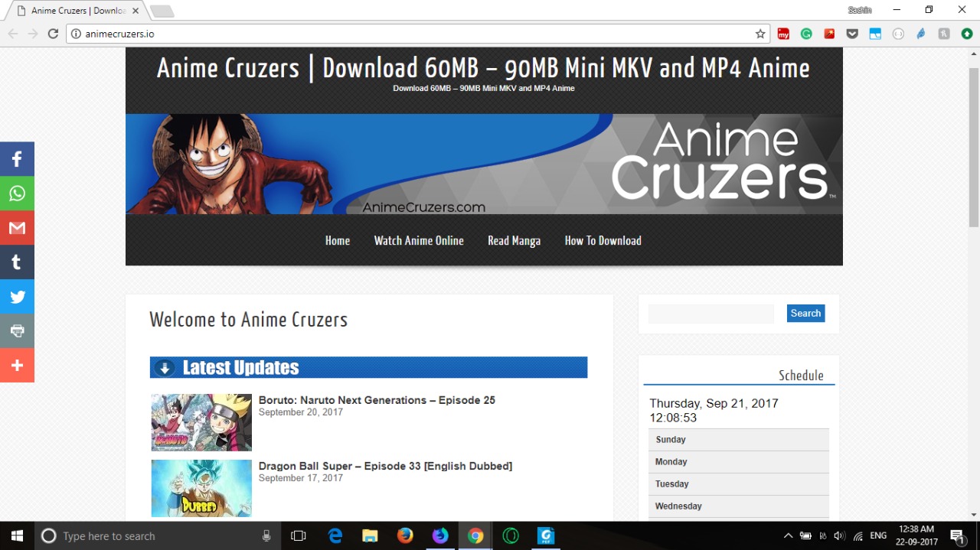Open Dragon Ball Super Episode 33 link
The height and width of the screenshot is (550, 980).
tap(385, 466)
